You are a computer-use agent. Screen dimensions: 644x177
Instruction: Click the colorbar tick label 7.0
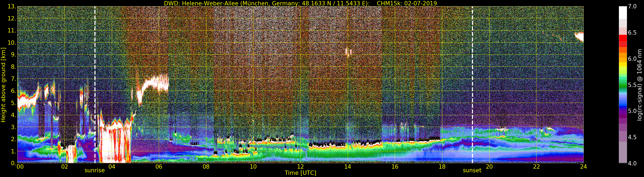pyautogui.click(x=632, y=6)
